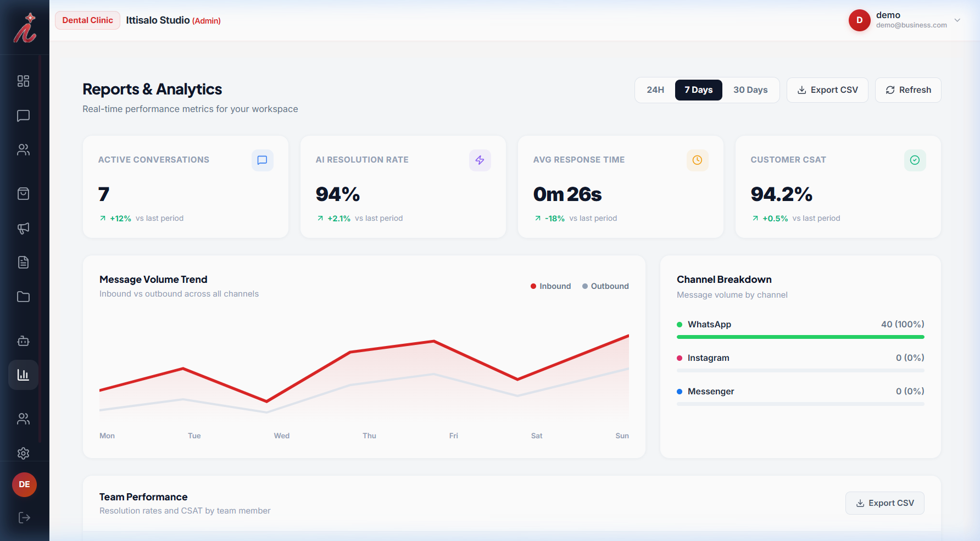
Task: Open the contacts people icon in sidebar
Action: click(23, 150)
